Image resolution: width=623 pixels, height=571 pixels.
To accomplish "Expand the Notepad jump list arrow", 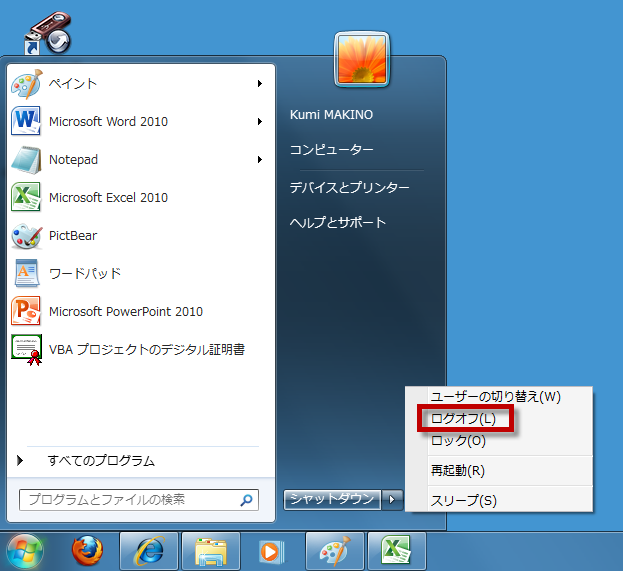I will (x=259, y=159).
